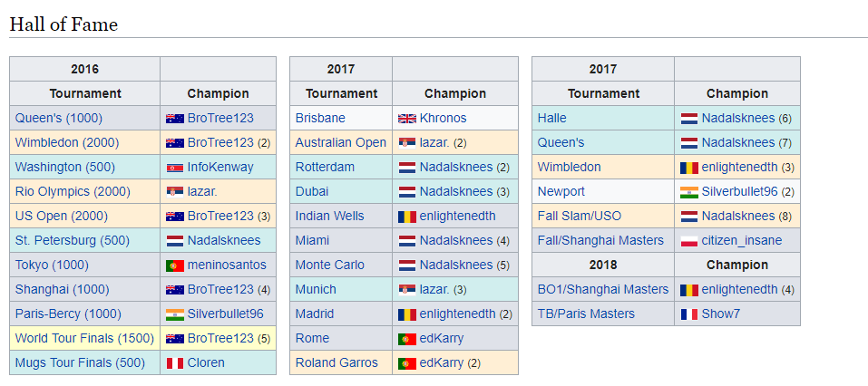The height and width of the screenshot is (386, 868).
Task: Go to the TB/Paris Masters page
Action: [x=586, y=314]
